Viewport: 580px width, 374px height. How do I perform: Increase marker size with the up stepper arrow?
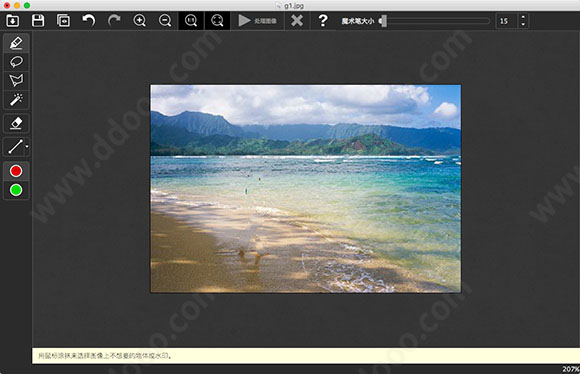click(523, 17)
